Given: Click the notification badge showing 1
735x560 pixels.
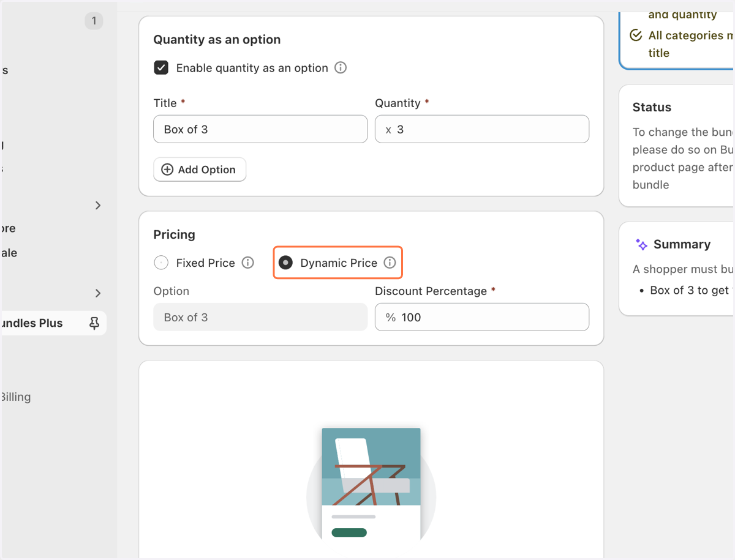Looking at the screenshot, I should (x=94, y=21).
